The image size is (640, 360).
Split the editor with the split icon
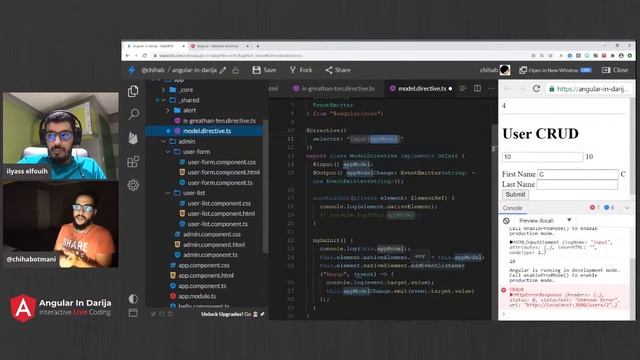(477, 89)
